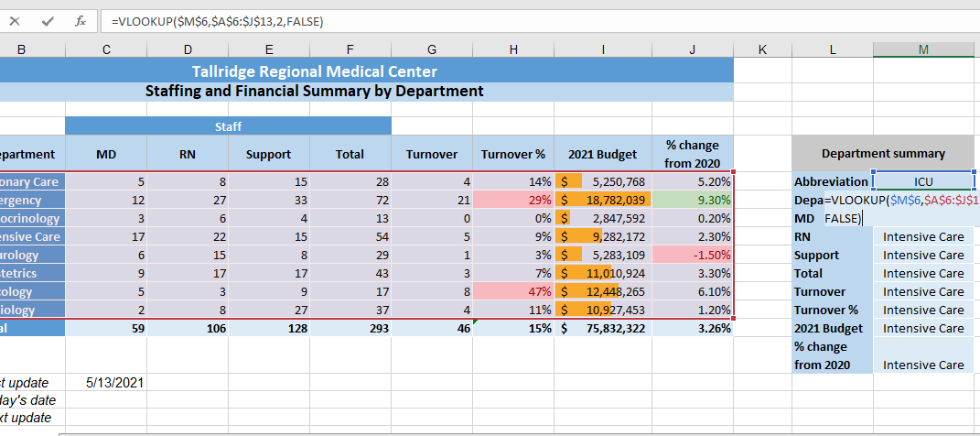Select the Tallridge Regional Medical Center title cell
The image size is (980, 436).
(x=314, y=71)
